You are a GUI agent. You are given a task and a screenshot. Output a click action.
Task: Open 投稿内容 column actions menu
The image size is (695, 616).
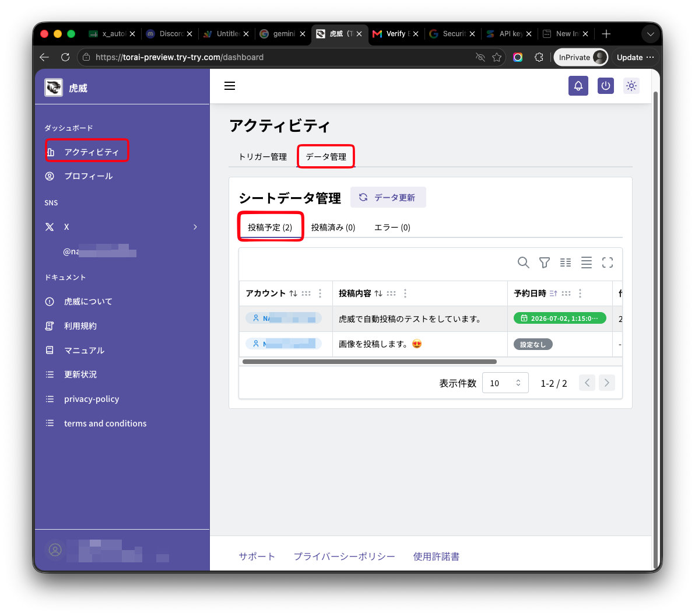tap(405, 293)
